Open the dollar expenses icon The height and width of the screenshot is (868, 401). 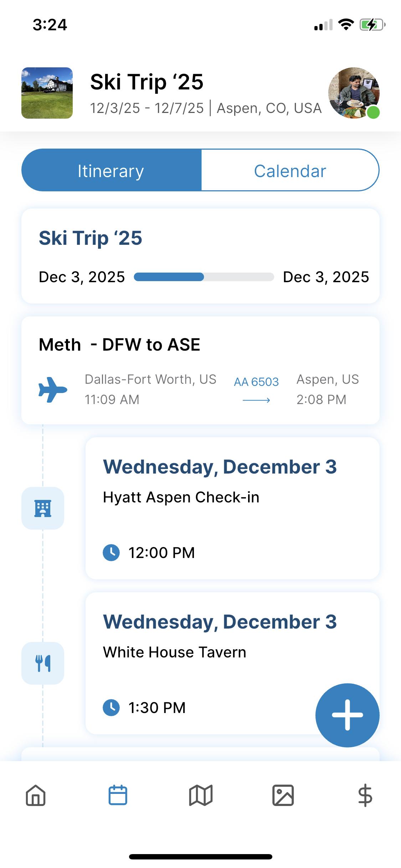pyautogui.click(x=365, y=795)
